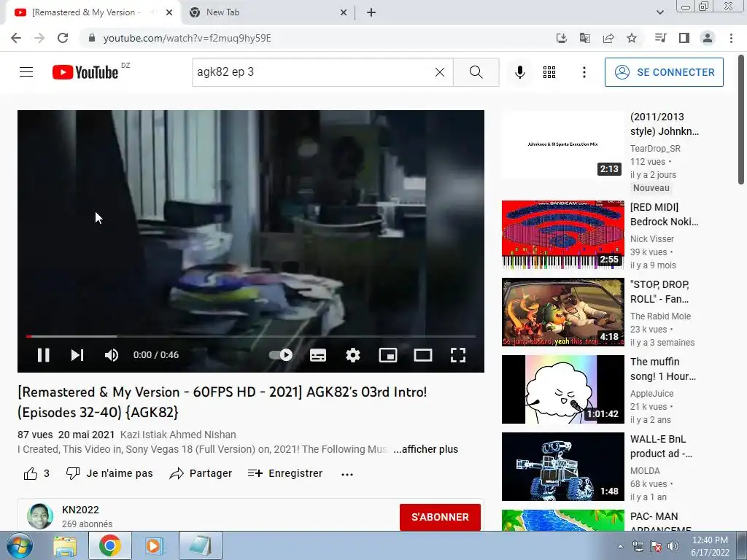Open Windows Start menu

tap(20, 545)
